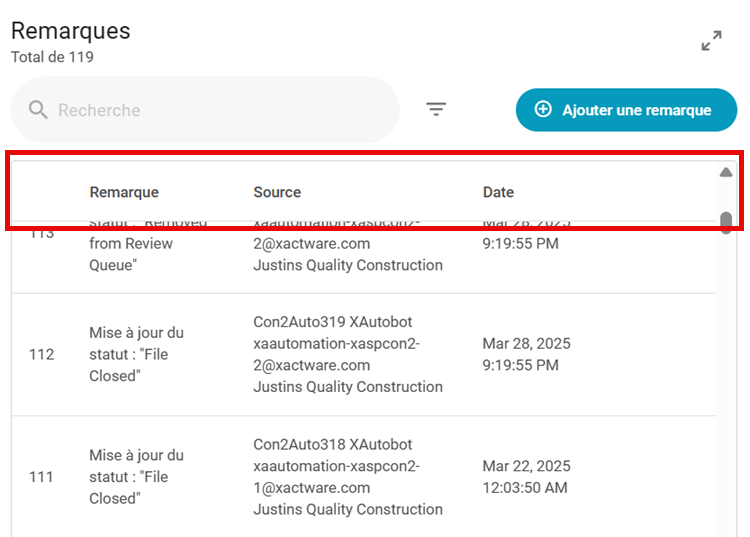Click the Con2Auto318 XAutobot source name

(x=332, y=444)
